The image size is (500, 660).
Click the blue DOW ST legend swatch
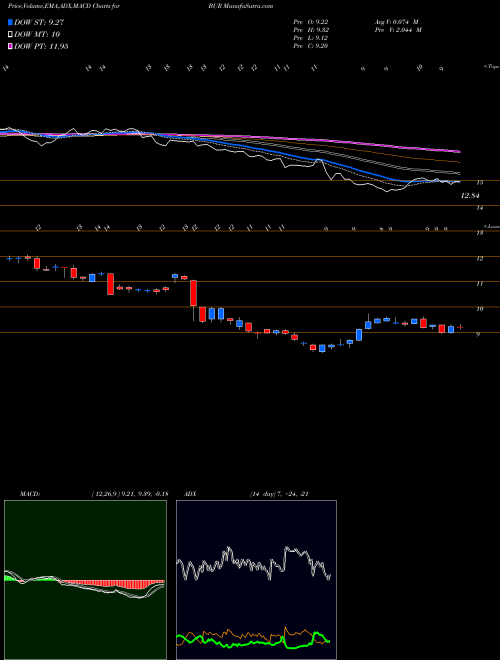coord(11,23)
